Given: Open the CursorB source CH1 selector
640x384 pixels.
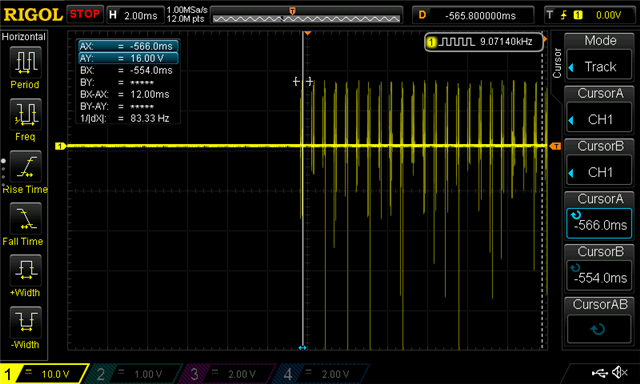Looking at the screenshot, I should 599,172.
